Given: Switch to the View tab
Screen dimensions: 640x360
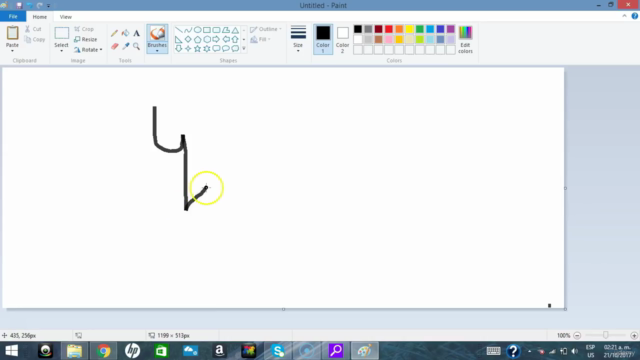Looking at the screenshot, I should pyautogui.click(x=65, y=17).
